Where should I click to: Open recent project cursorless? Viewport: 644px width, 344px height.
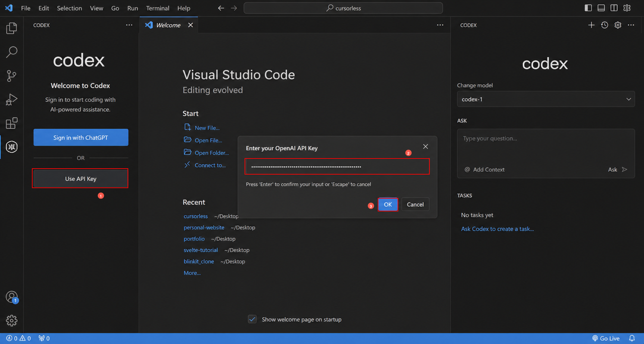196,216
